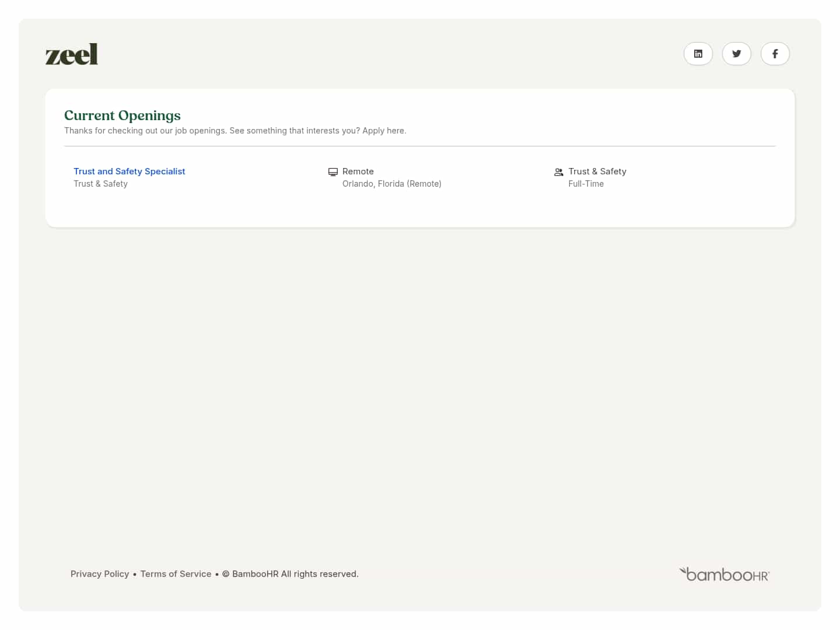The image size is (840, 630).
Task: Open the LinkedIn social link
Action: 698,54
